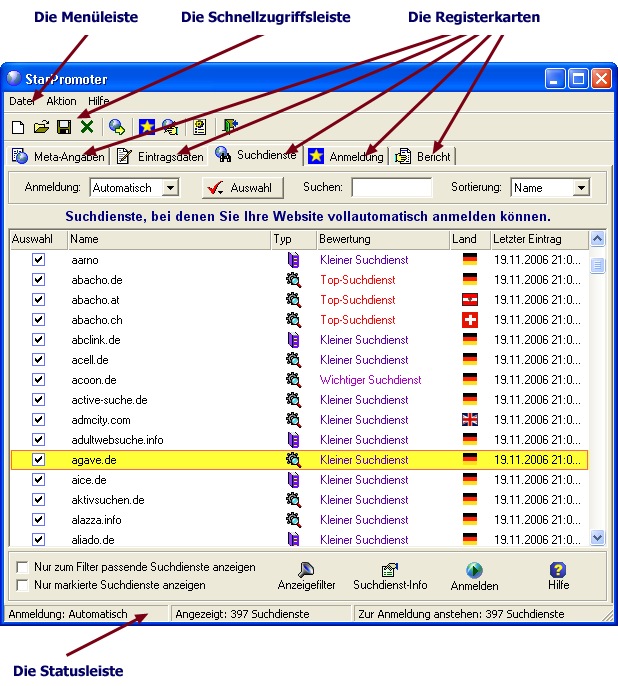Image resolution: width=618 pixels, height=686 pixels.
Task: Click the list scrollbar thumb
Action: (x=597, y=265)
